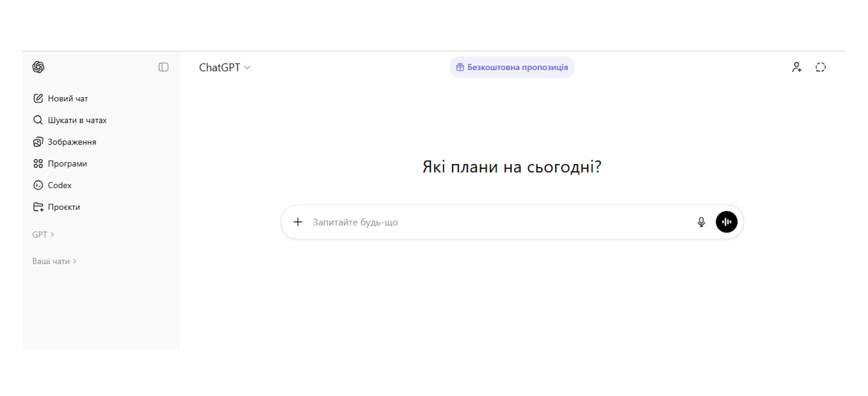Click the pencil icon beside Новий чат
Image resolution: width=868 pixels, height=396 pixels.
[38, 99]
